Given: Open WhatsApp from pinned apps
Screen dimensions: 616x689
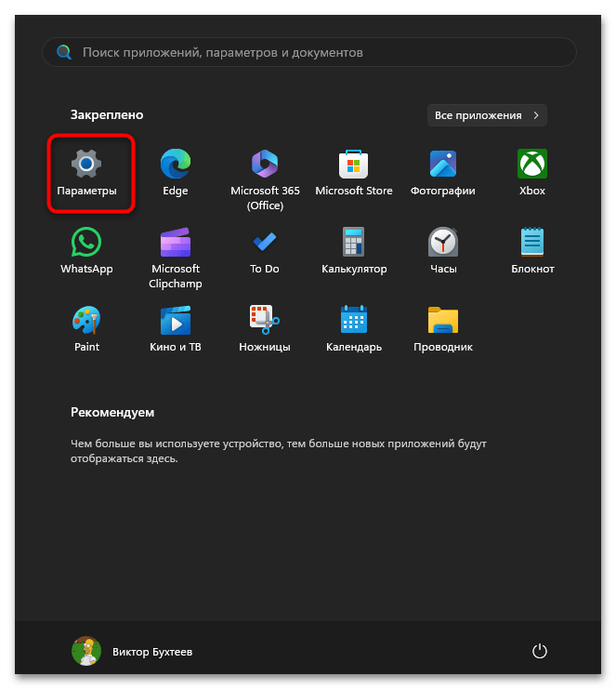Looking at the screenshot, I should 87,251.
